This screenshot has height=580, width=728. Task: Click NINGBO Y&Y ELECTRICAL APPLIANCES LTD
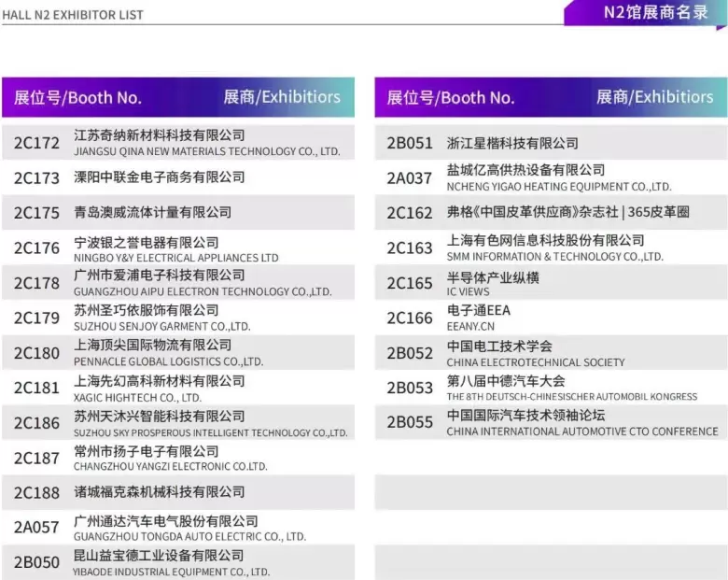pos(176,258)
